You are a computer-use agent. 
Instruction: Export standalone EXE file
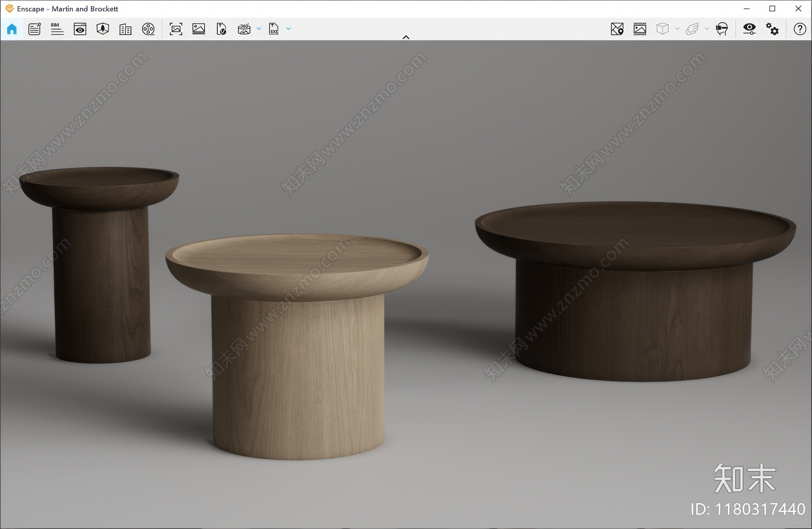click(274, 29)
